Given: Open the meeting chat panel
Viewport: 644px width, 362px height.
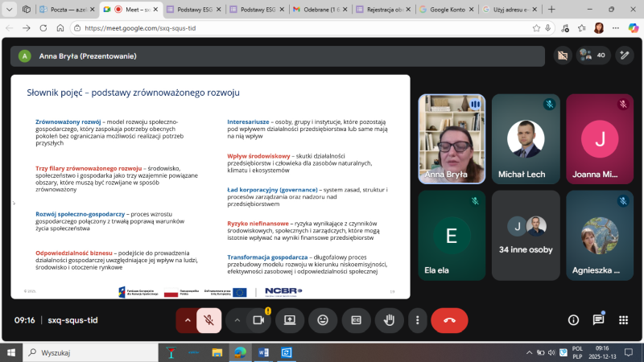Looking at the screenshot, I should click(598, 320).
